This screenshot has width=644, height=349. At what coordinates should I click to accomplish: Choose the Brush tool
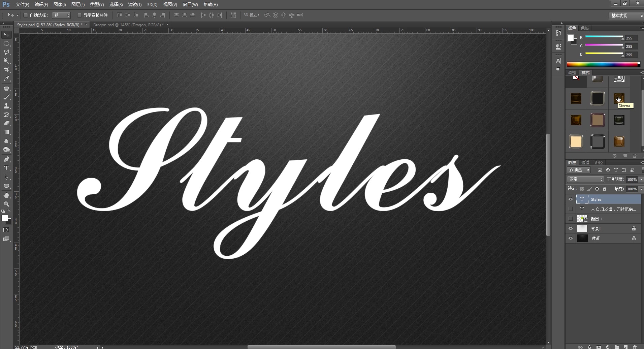[x=6, y=97]
